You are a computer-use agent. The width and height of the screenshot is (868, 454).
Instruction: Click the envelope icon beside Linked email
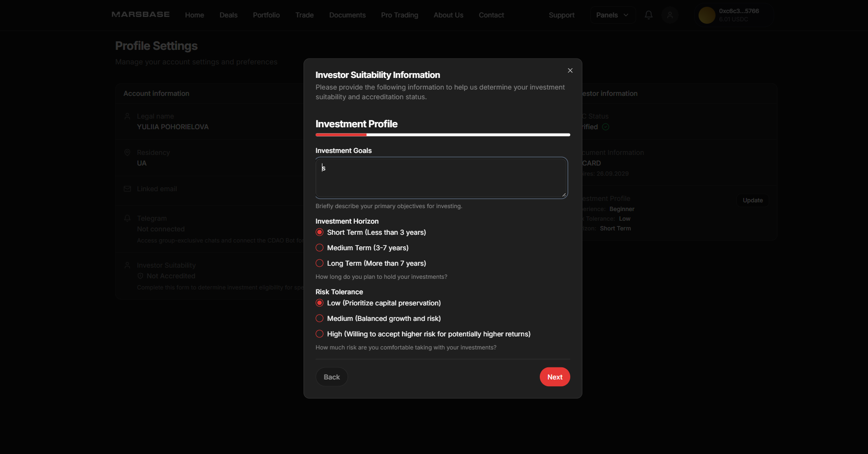pos(127,189)
